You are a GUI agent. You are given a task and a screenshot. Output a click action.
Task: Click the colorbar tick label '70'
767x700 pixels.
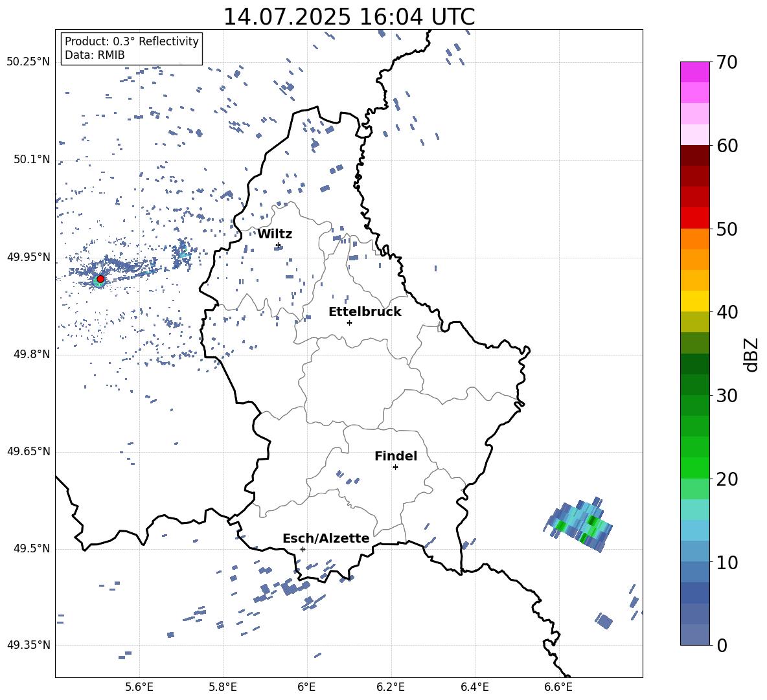pos(727,62)
